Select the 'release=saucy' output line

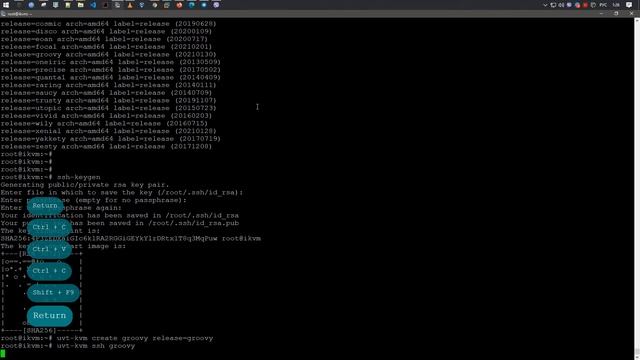coord(106,93)
